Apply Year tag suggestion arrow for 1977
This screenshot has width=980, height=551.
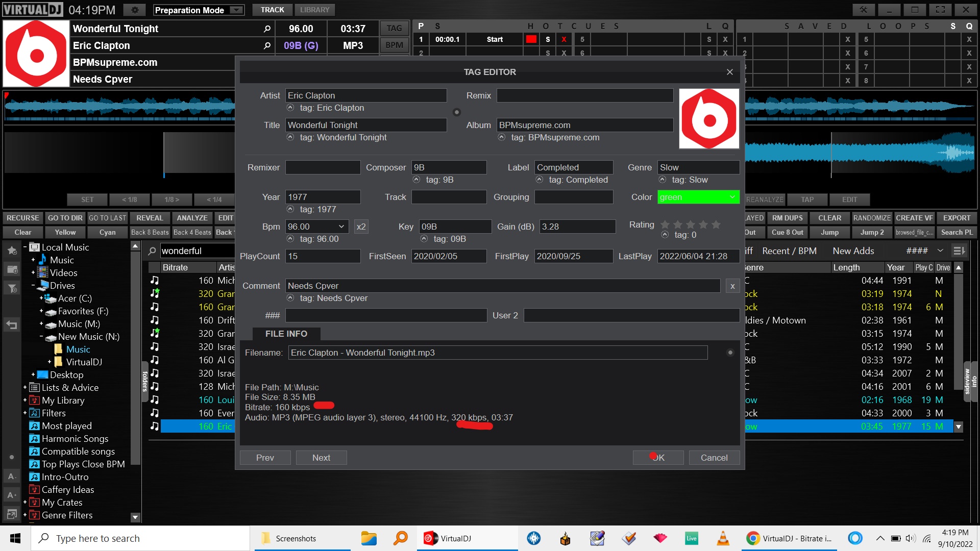(290, 209)
